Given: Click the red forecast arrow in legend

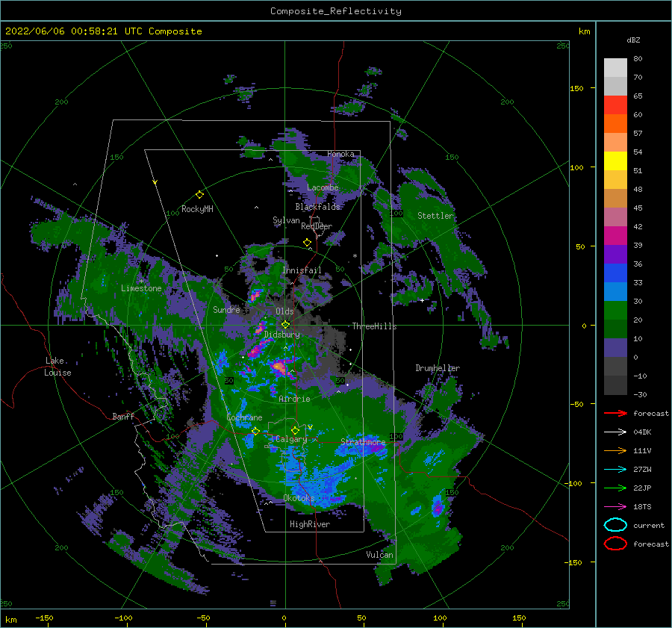Looking at the screenshot, I should (x=615, y=413).
